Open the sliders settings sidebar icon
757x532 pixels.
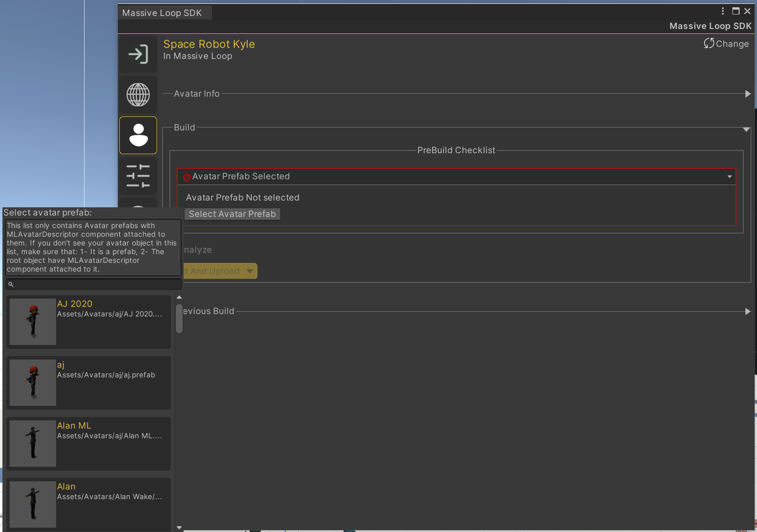(x=138, y=176)
